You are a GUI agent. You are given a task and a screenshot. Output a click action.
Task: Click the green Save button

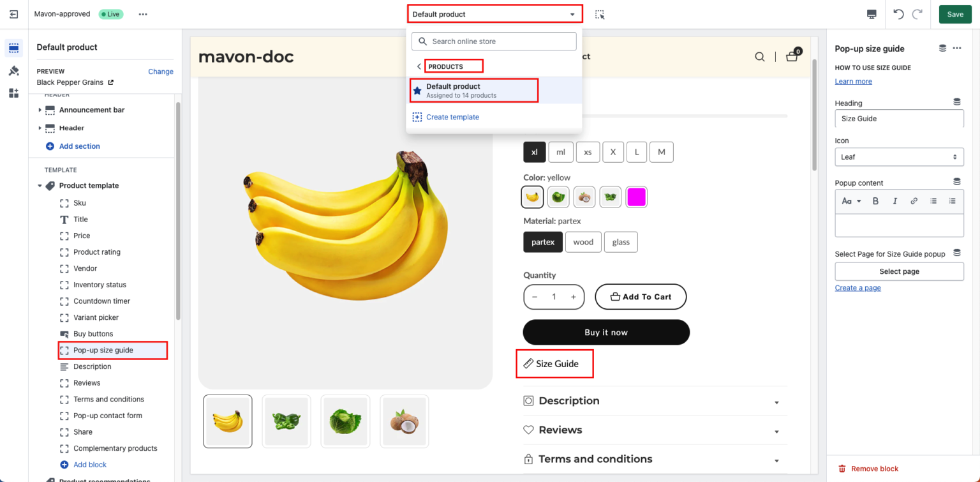[954, 13]
